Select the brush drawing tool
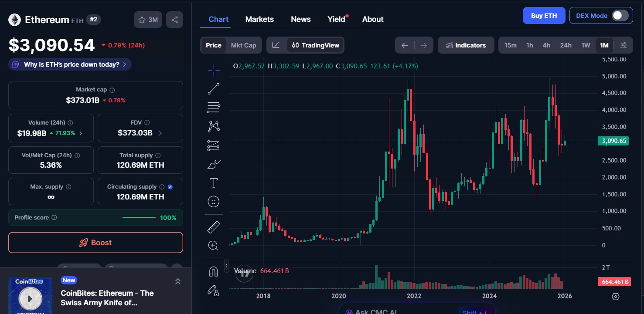The image size is (644, 314). (213, 164)
